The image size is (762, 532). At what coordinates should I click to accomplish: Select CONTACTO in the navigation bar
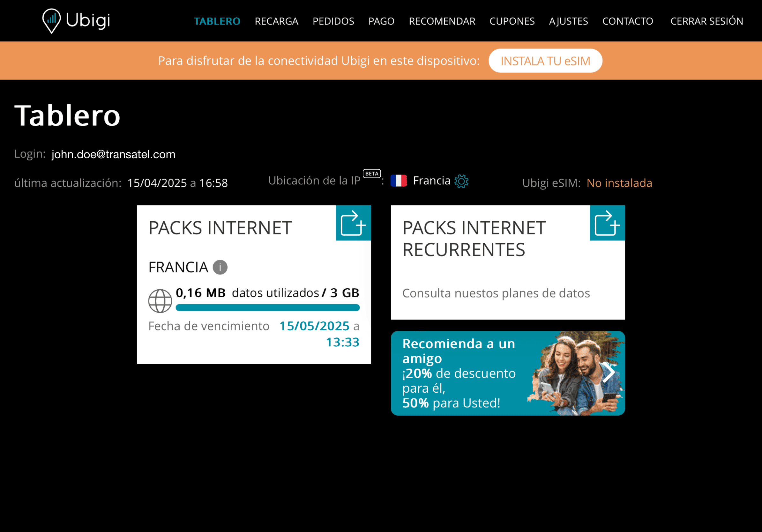click(x=628, y=21)
